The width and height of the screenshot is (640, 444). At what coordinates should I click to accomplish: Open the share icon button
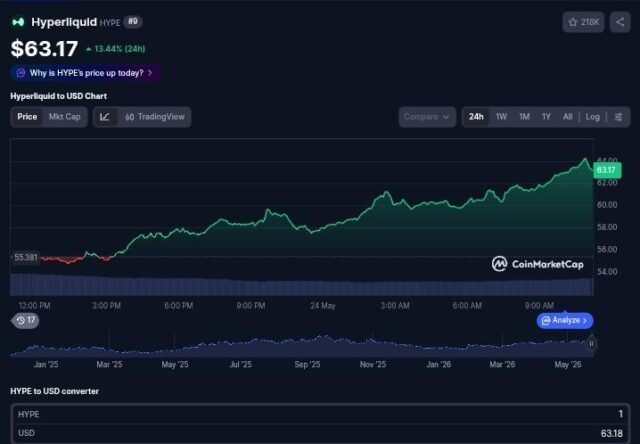pos(620,22)
